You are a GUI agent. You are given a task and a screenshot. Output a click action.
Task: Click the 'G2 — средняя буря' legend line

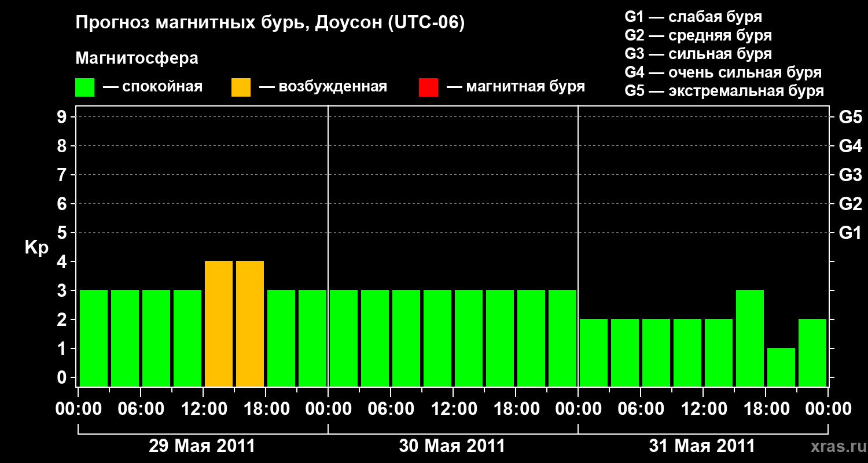click(698, 35)
